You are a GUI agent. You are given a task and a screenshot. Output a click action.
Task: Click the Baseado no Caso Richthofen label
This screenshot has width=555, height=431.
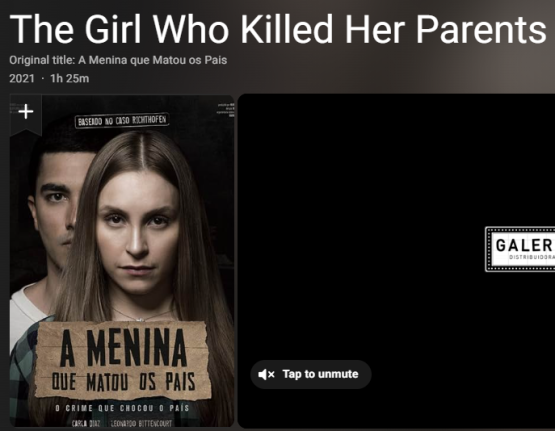tap(122, 120)
